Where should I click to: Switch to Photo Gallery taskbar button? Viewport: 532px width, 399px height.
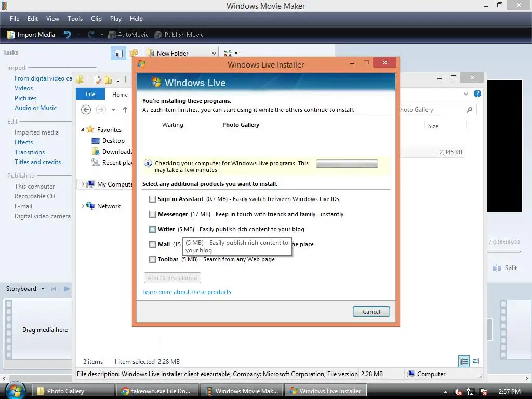click(x=73, y=391)
